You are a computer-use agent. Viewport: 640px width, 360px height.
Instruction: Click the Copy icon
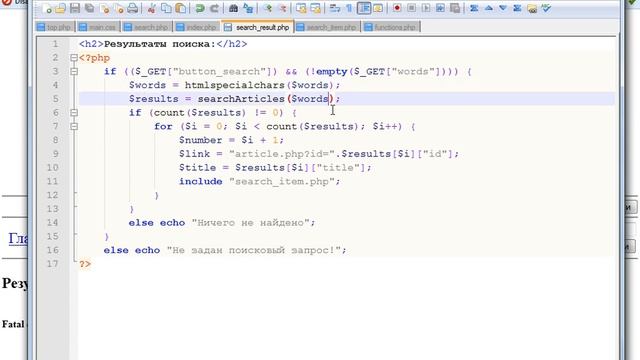click(x=166, y=8)
